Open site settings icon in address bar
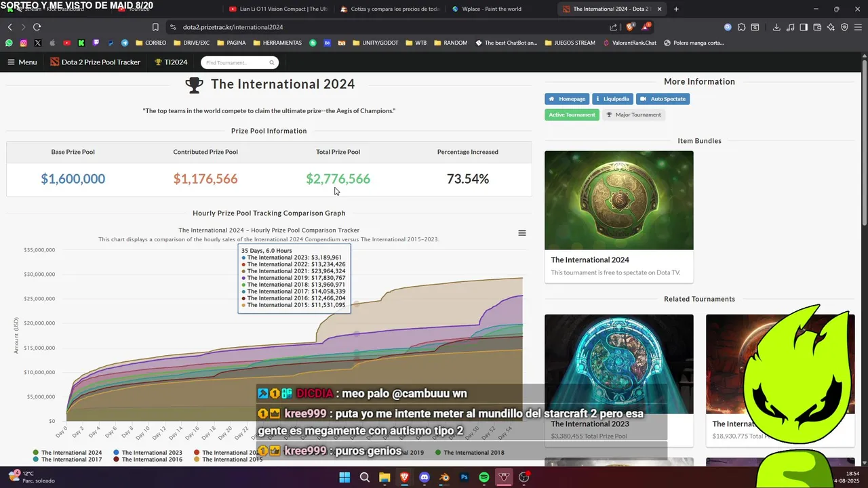This screenshot has width=868, height=488. pos(173,27)
